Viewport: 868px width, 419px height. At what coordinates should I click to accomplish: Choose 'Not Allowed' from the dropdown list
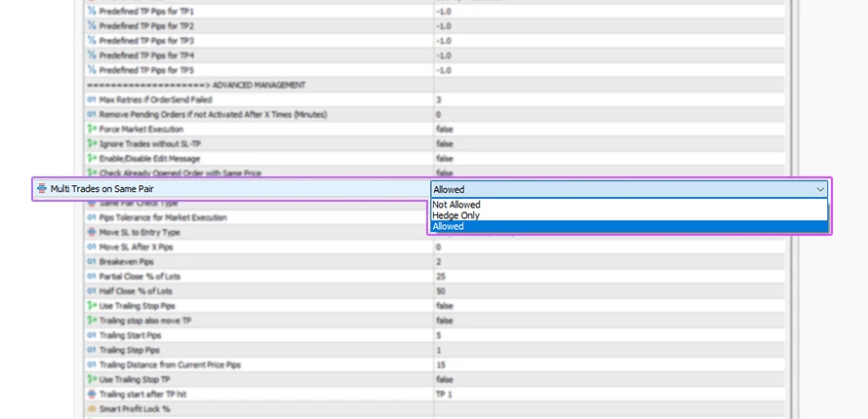[456, 205]
